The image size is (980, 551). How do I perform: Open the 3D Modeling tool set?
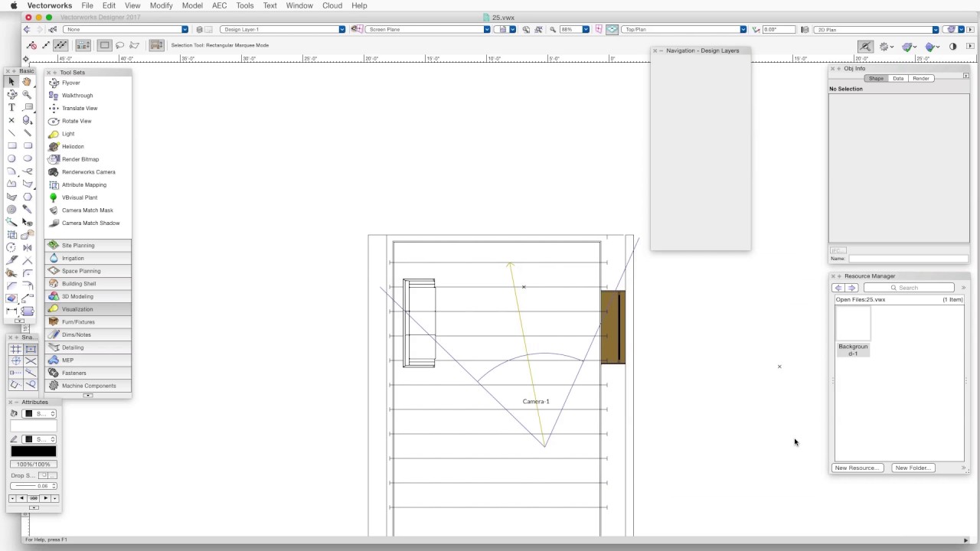click(88, 296)
